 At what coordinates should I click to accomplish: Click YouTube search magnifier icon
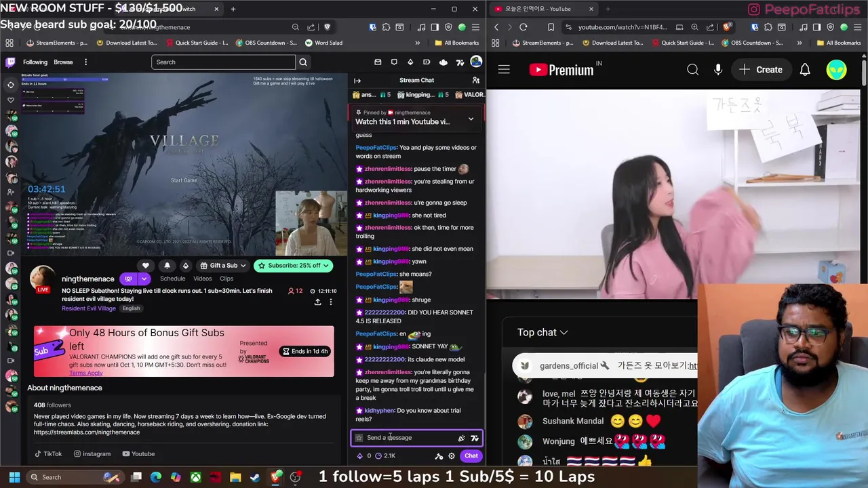692,70
